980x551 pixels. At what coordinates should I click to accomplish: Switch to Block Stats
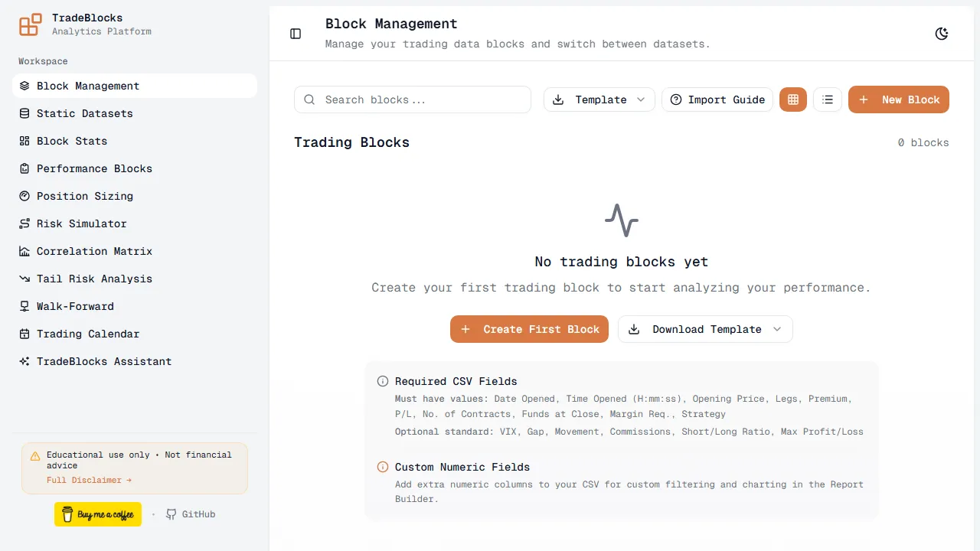71,141
